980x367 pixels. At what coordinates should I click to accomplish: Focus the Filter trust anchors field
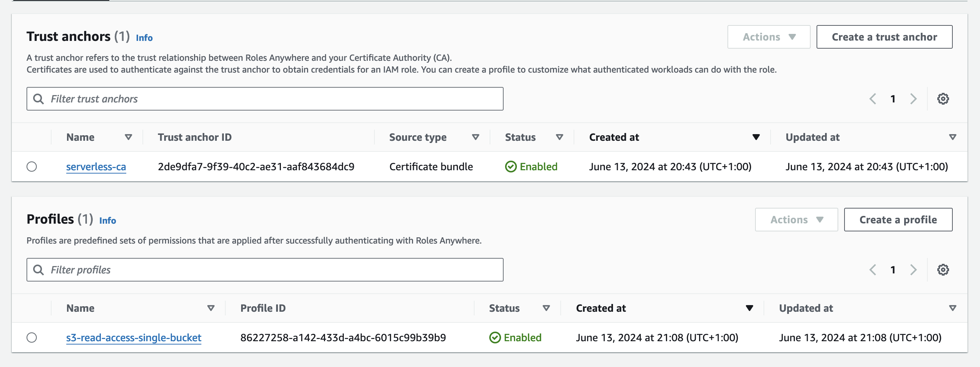pos(265,99)
